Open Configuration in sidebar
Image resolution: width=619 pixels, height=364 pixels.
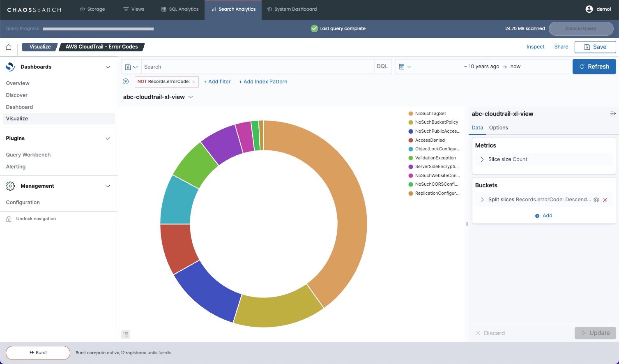point(23,202)
